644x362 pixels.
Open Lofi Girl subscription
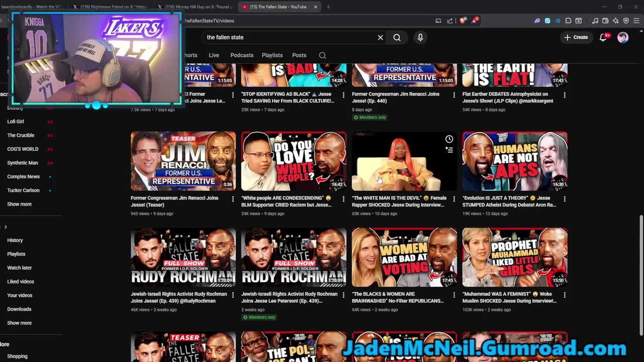[16, 121]
